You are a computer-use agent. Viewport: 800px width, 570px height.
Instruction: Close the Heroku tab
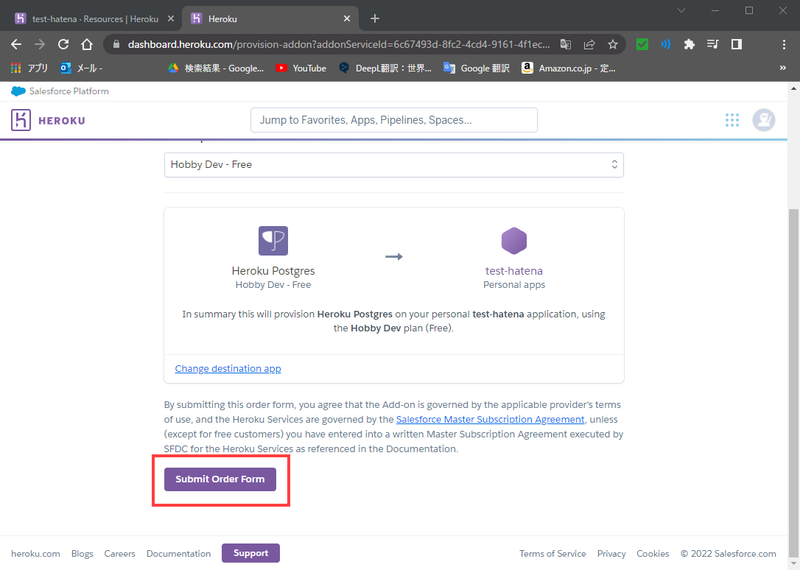click(347, 18)
